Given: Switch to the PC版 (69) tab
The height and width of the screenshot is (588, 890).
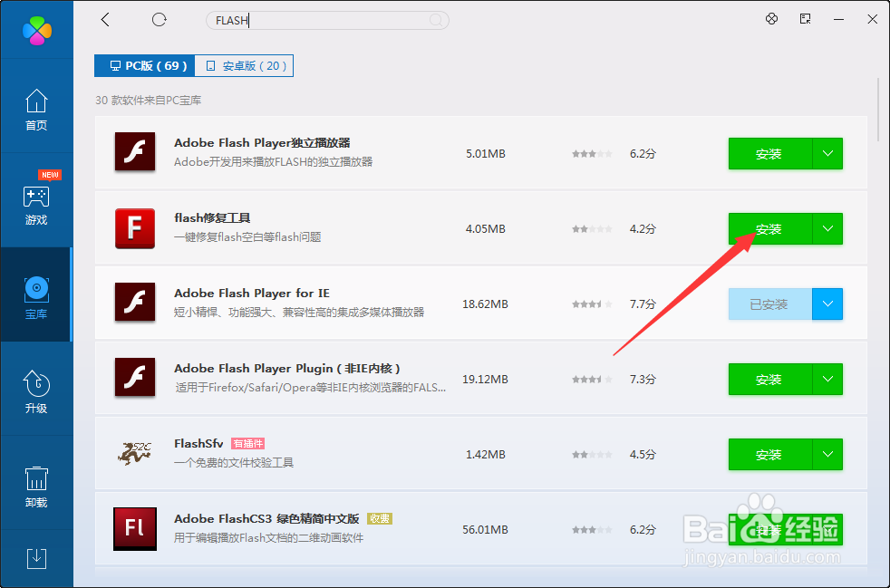Looking at the screenshot, I should [145, 66].
